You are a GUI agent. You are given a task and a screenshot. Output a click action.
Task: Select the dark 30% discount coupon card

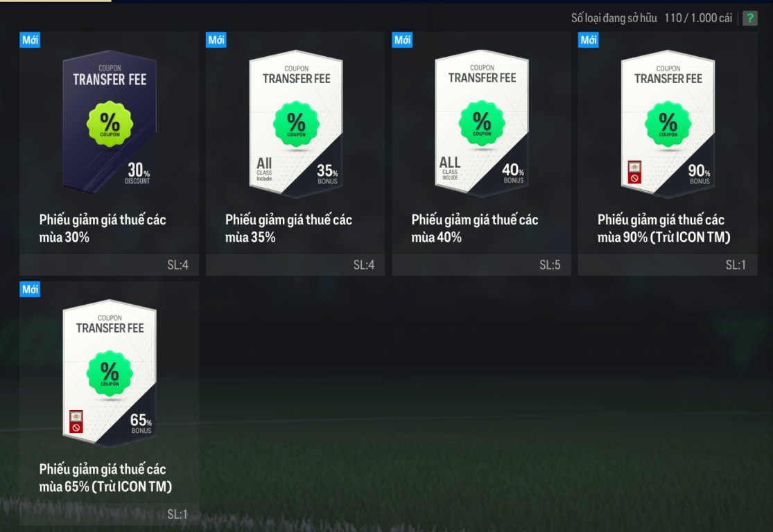coord(110,122)
